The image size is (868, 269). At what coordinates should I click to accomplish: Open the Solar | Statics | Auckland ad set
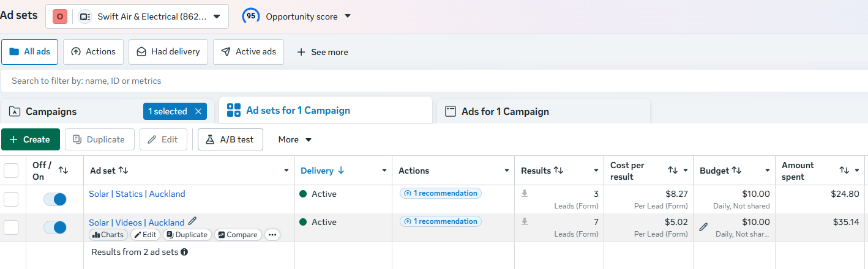pyautogui.click(x=137, y=194)
